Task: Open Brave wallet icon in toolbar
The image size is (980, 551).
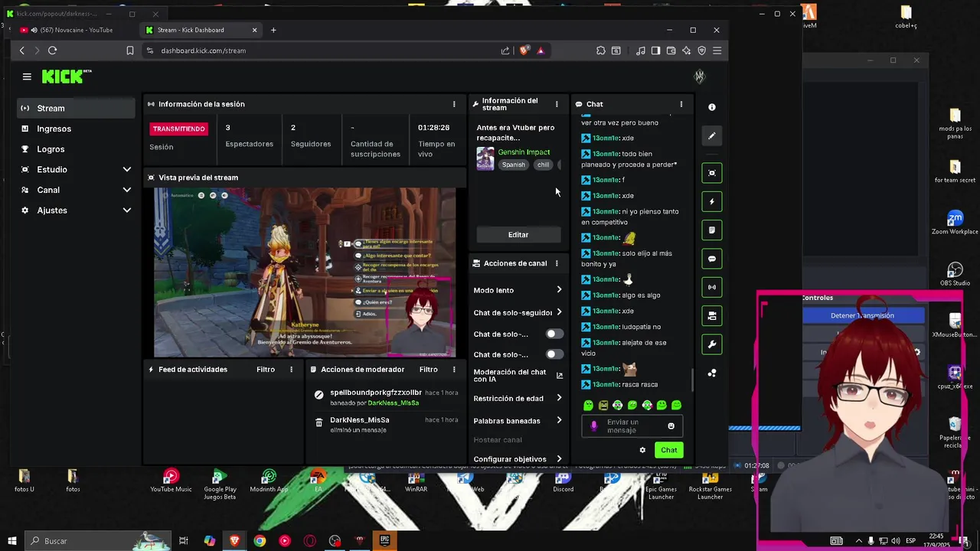Action: (671, 51)
